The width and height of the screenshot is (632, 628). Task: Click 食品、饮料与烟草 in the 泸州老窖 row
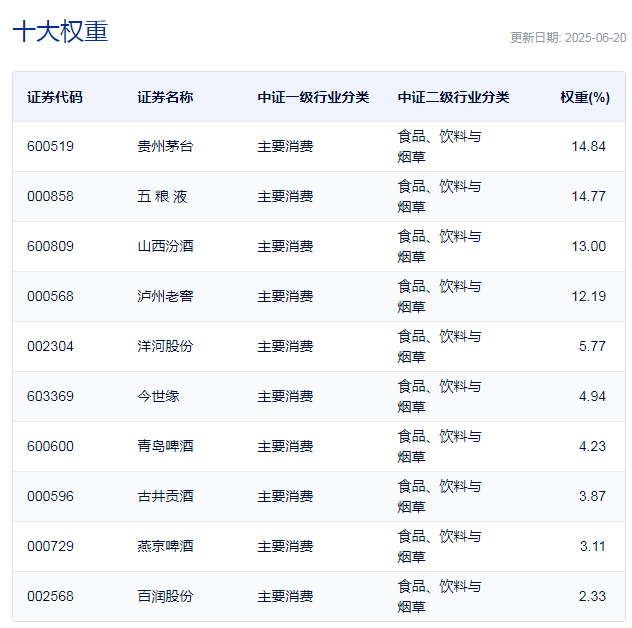[439, 296]
